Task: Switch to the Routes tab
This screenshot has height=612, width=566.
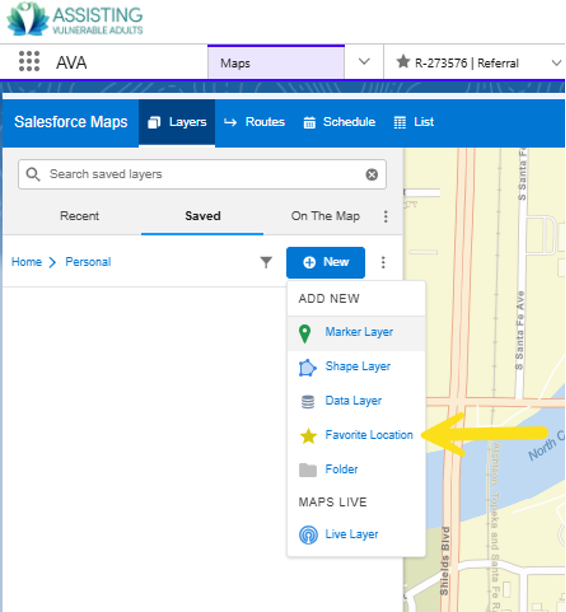Action: (254, 122)
